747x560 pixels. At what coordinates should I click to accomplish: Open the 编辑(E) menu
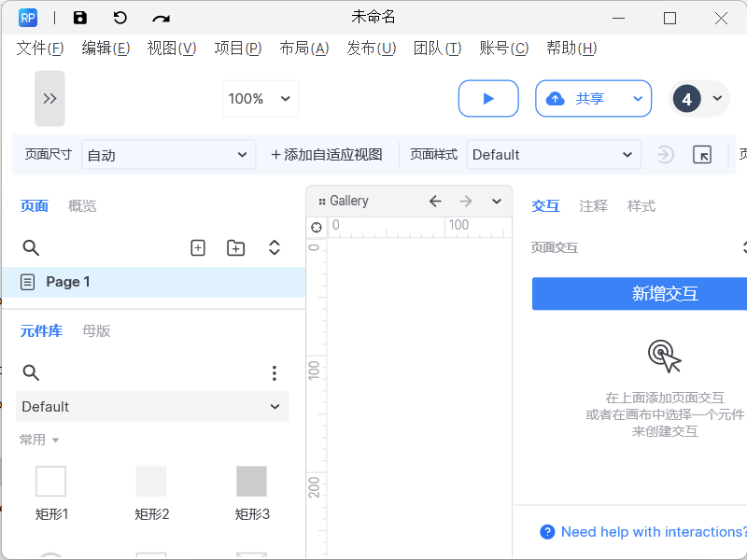click(106, 49)
